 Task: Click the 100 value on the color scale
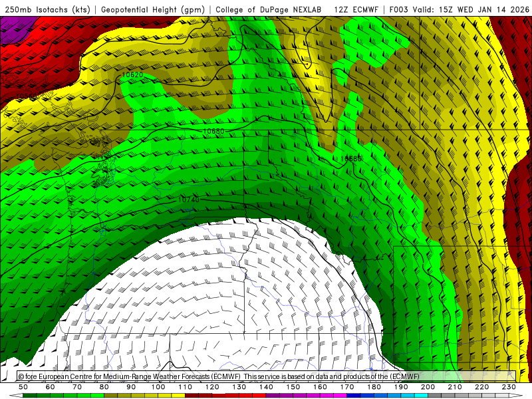[158, 387]
